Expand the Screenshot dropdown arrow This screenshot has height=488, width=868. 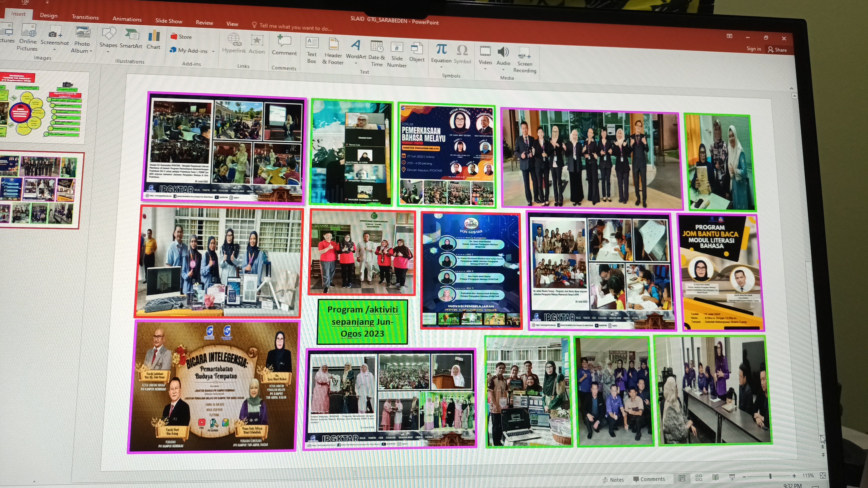(x=54, y=50)
